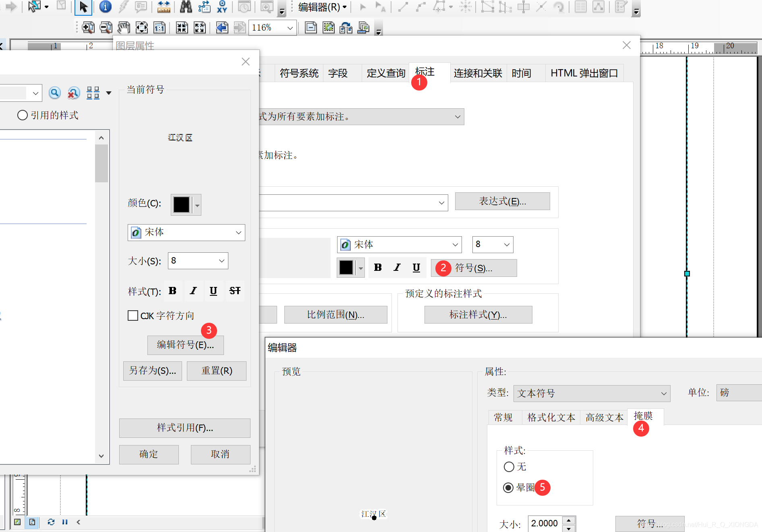Toggle strikethrough in 样式(T) row
Screen dimensions: 762x532
tap(235, 291)
